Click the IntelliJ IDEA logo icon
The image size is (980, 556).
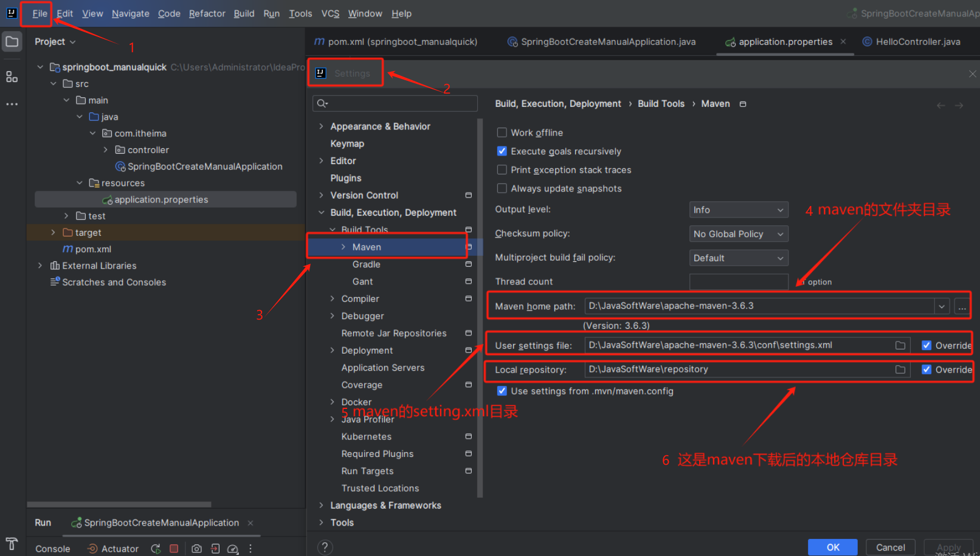(x=12, y=13)
